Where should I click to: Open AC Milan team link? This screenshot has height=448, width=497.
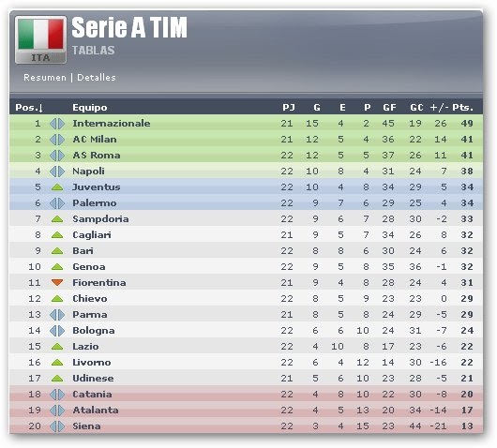[x=95, y=140]
